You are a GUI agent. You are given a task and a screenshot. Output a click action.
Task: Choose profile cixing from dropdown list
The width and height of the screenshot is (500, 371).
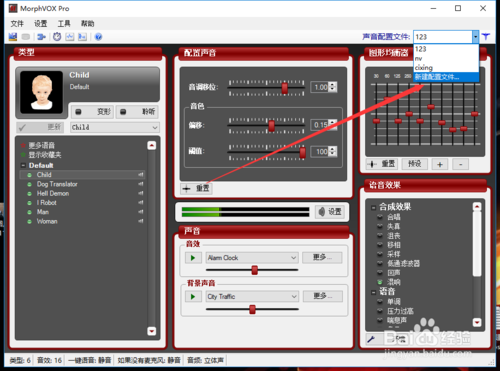(446, 68)
